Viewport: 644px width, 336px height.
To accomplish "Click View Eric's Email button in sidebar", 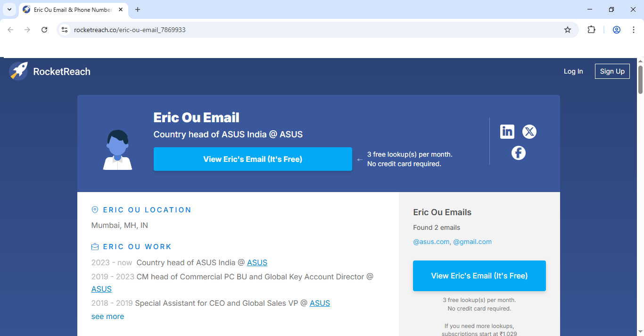I will [x=479, y=276].
